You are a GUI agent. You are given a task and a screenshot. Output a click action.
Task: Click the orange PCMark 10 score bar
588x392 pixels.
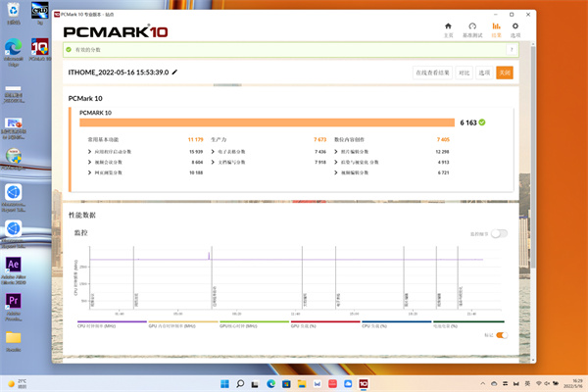pos(267,122)
